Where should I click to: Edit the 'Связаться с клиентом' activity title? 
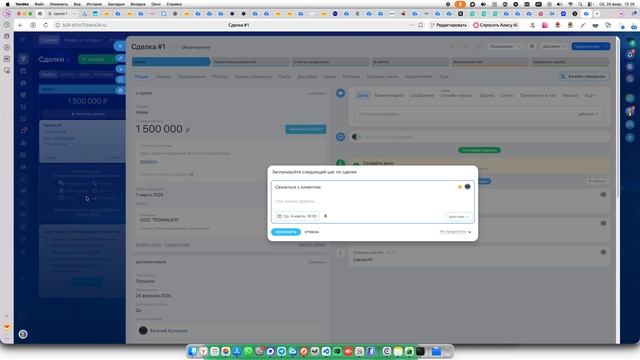(x=298, y=187)
